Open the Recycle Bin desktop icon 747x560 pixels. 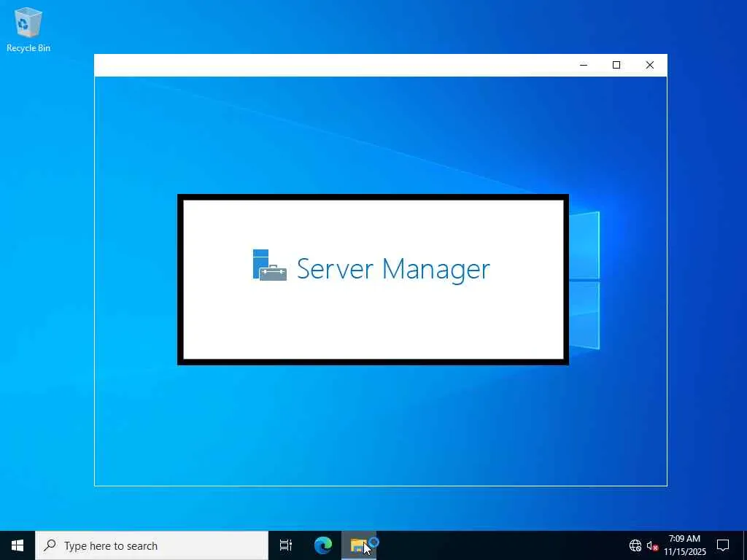[x=28, y=29]
